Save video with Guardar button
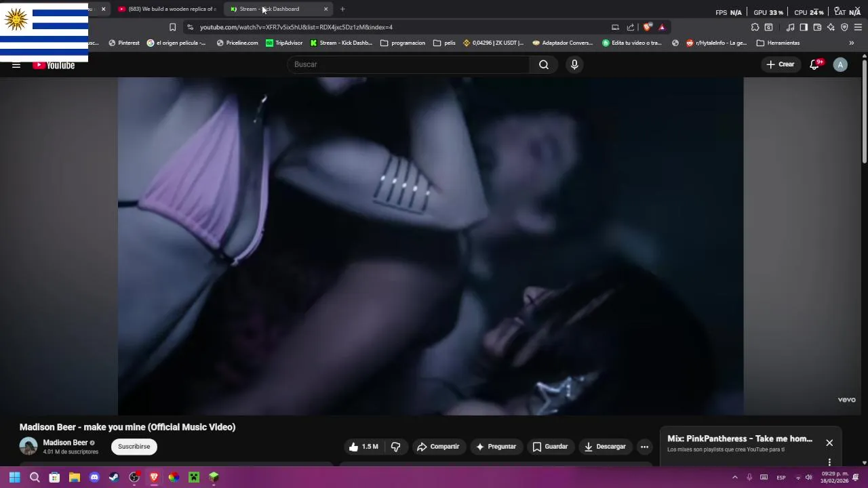868x488 pixels. [x=550, y=447]
